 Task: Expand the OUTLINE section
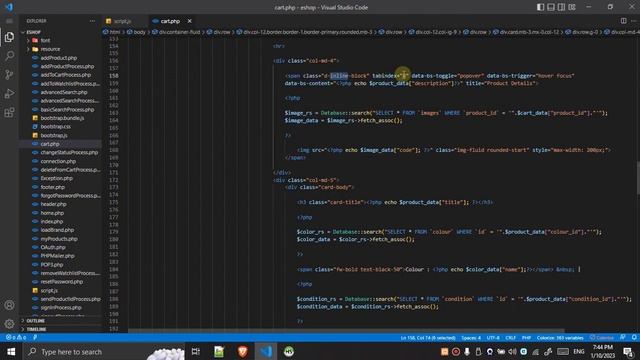(36, 321)
